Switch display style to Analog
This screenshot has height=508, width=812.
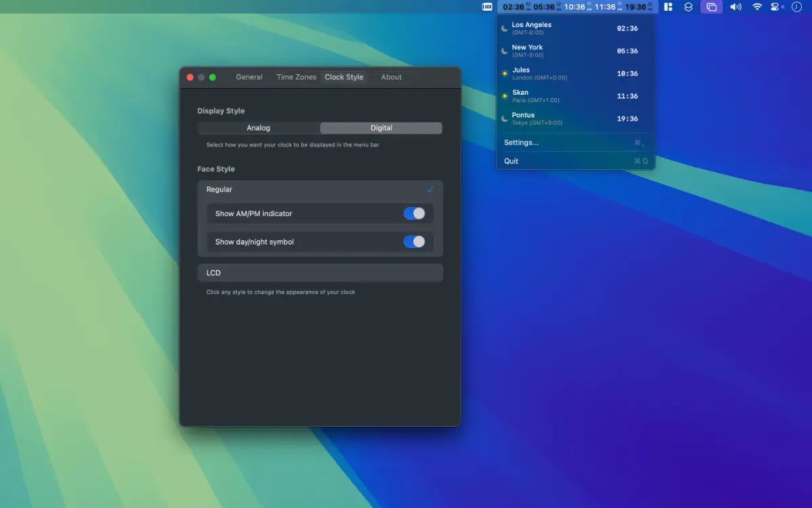coord(258,128)
